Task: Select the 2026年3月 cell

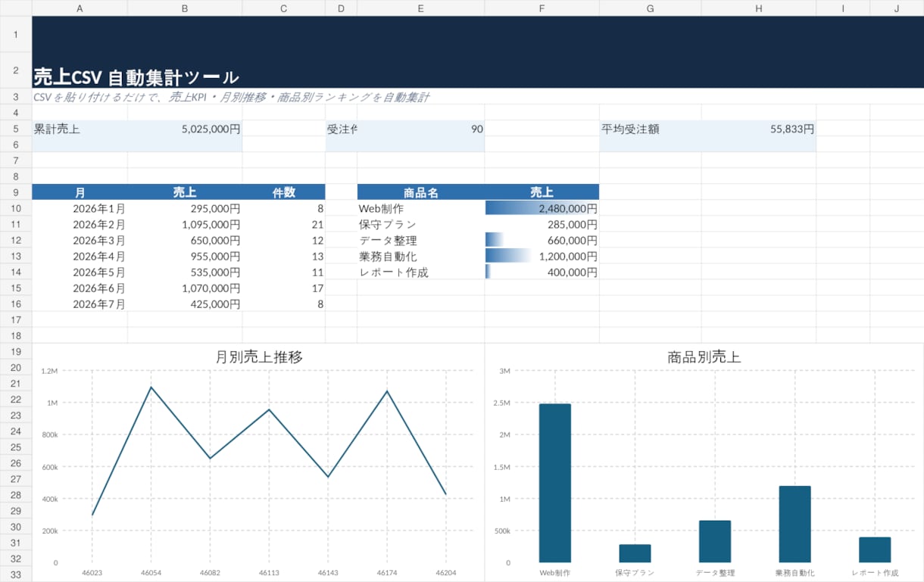Action: click(x=80, y=240)
